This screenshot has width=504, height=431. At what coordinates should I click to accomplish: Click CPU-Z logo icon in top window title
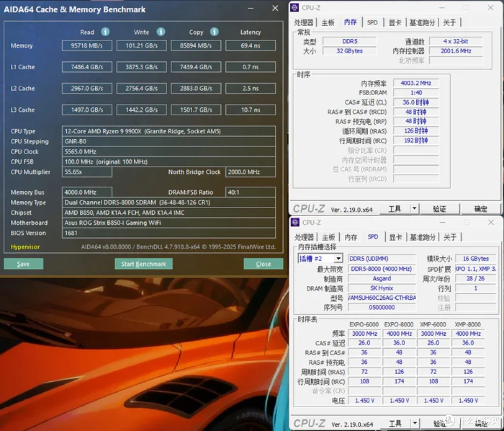294,7
